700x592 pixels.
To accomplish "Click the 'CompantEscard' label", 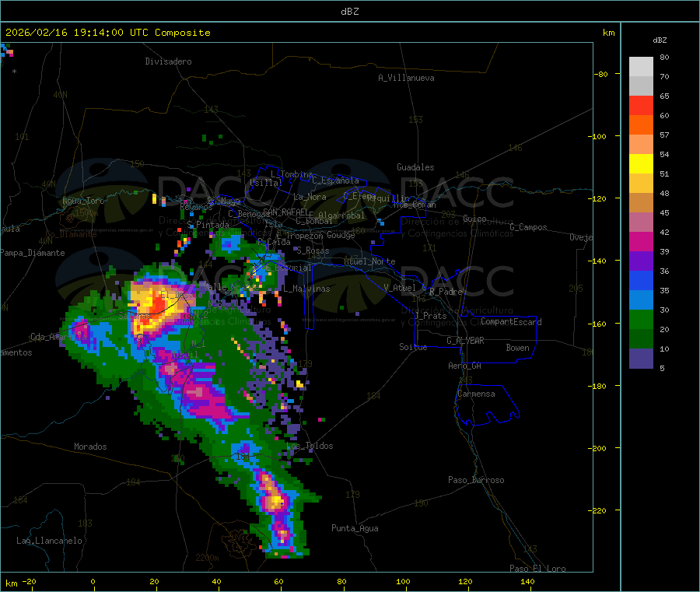I will pyautogui.click(x=511, y=322).
